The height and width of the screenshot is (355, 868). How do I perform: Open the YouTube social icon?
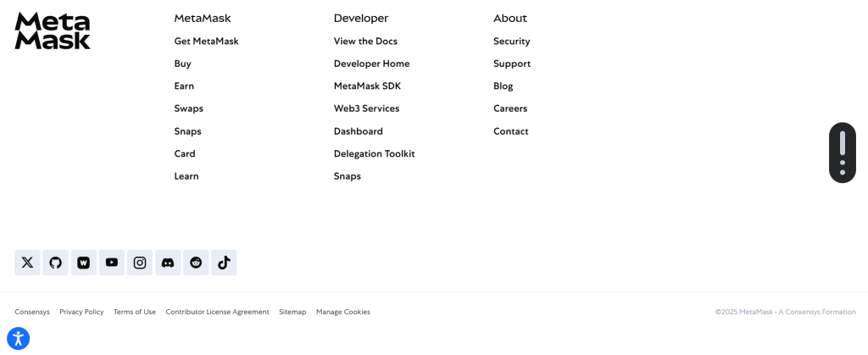[112, 263]
